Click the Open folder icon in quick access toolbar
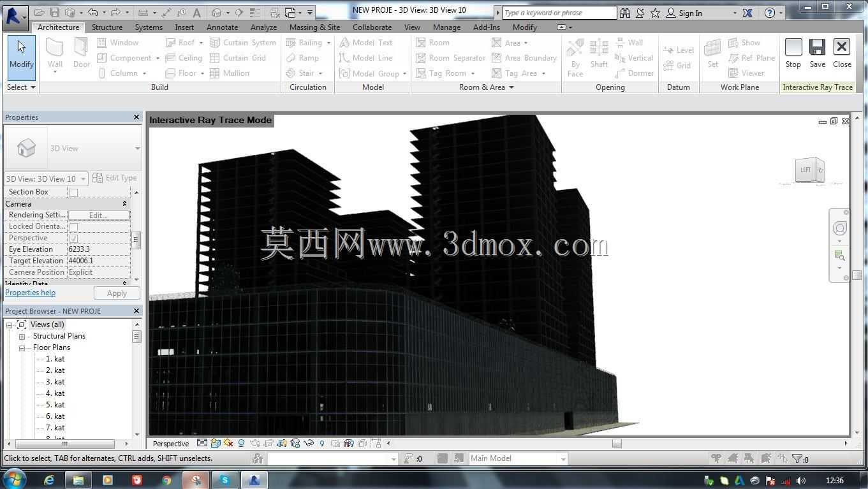The width and height of the screenshot is (868, 489). pyautogui.click(x=40, y=12)
